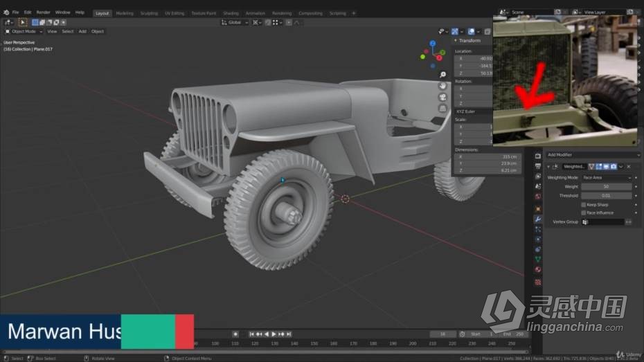This screenshot has width=644, height=362.
Task: Switch to the Sculpting workspace tab
Action: point(149,13)
